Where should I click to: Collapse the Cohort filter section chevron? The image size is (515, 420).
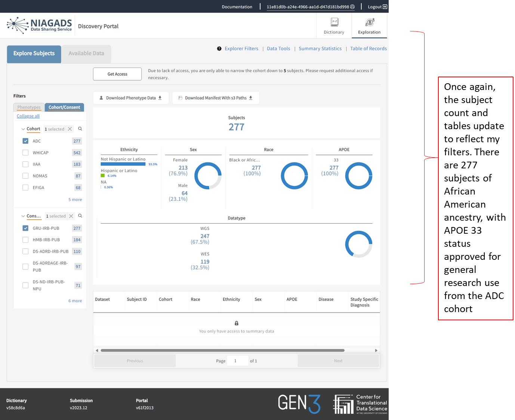(x=23, y=129)
